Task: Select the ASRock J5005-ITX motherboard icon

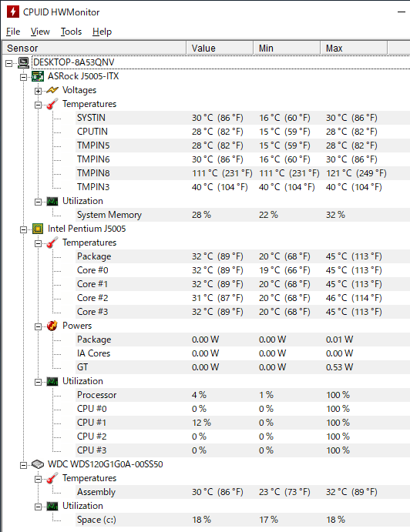Action: click(x=38, y=76)
